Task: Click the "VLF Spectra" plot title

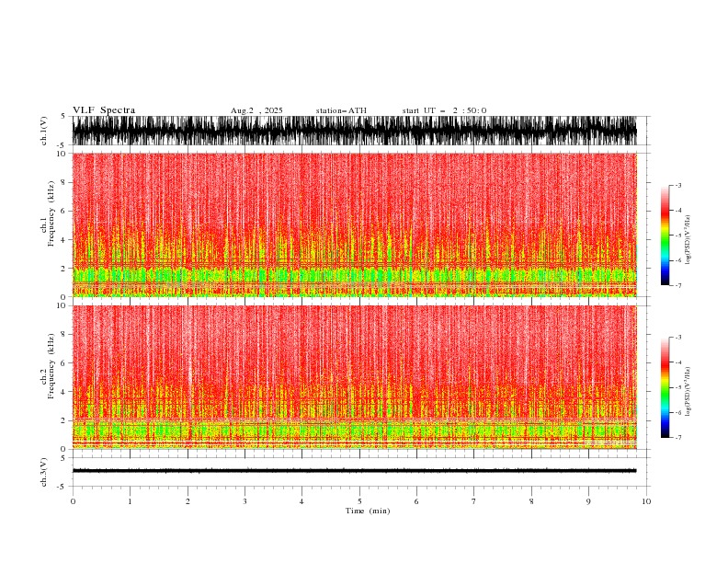Action: coord(104,110)
